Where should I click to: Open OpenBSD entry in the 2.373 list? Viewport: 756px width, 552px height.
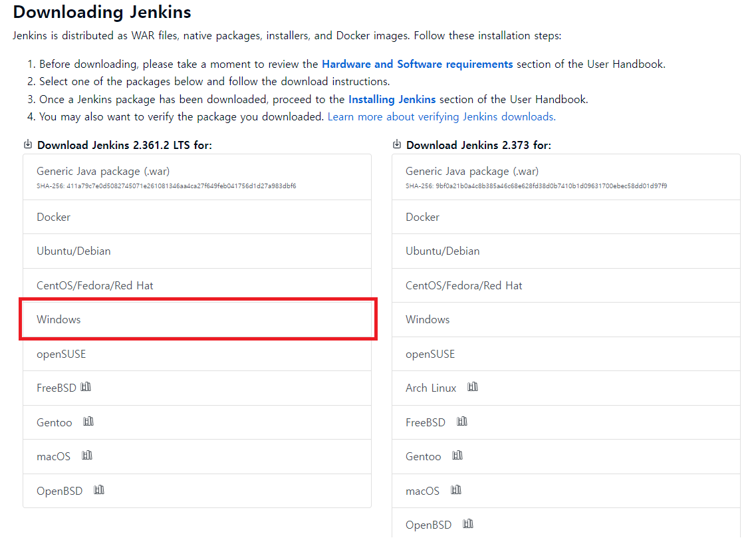click(x=566, y=523)
